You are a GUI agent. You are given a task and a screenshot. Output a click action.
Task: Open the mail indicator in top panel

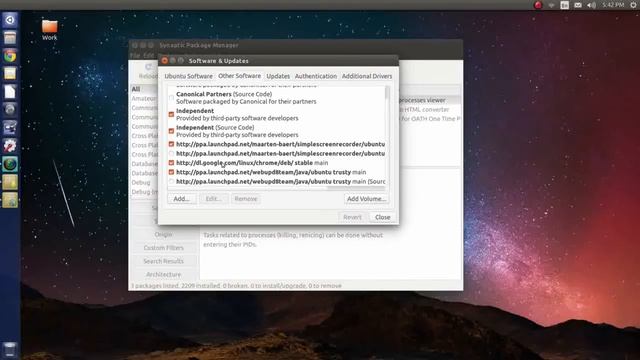[x=578, y=5]
